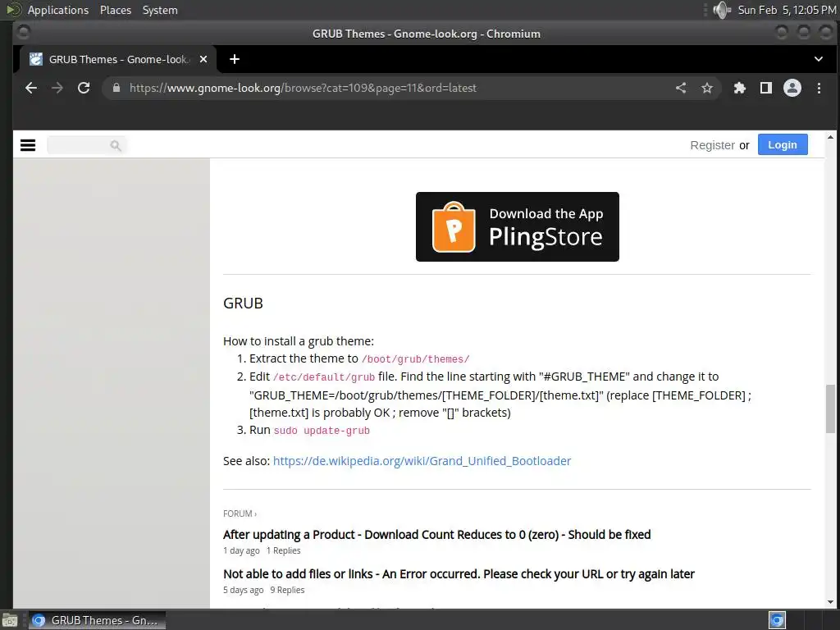This screenshot has height=630, width=840.
Task: Open the Not able to add files topic
Action: [459, 573]
